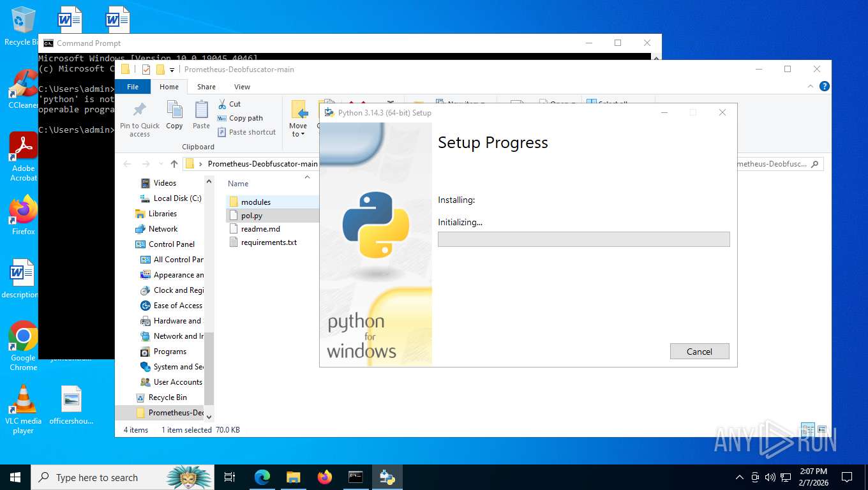The height and width of the screenshot is (490, 868).
Task: Open the volume control in system tray
Action: click(x=770, y=477)
